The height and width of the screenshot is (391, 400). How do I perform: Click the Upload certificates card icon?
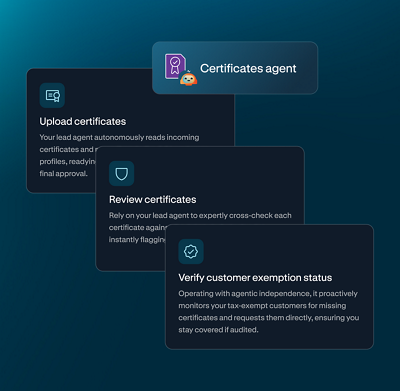[x=52, y=95]
